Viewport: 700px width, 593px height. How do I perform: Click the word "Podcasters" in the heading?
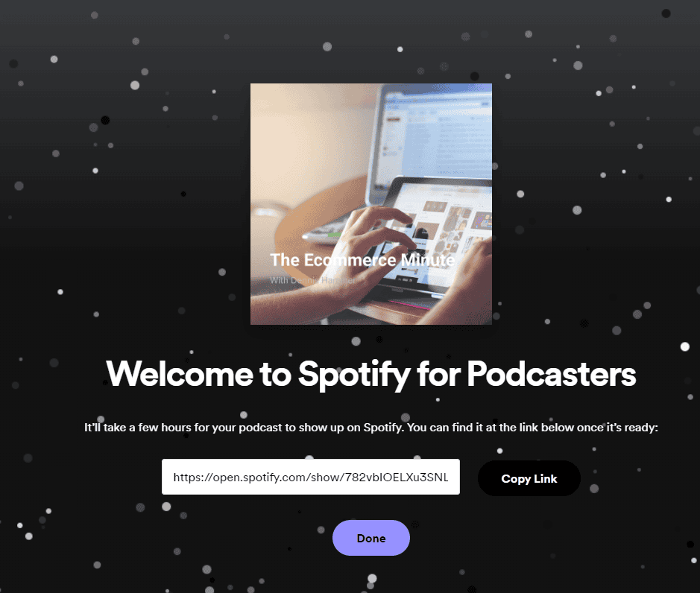pyautogui.click(x=552, y=373)
